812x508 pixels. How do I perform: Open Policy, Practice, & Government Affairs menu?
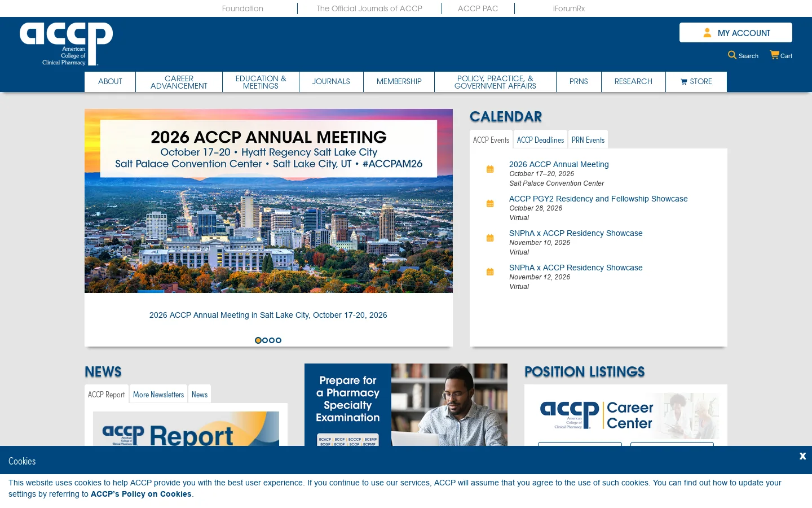[495, 82]
